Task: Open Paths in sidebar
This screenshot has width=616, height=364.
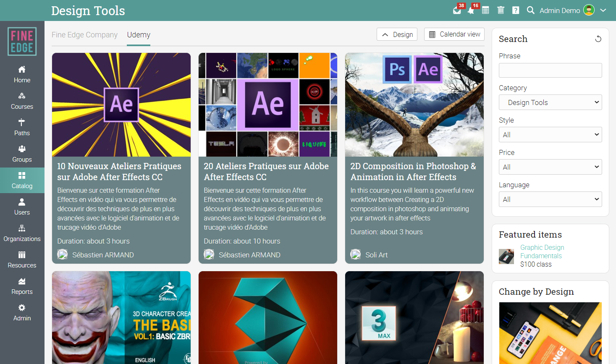Action: click(x=22, y=128)
